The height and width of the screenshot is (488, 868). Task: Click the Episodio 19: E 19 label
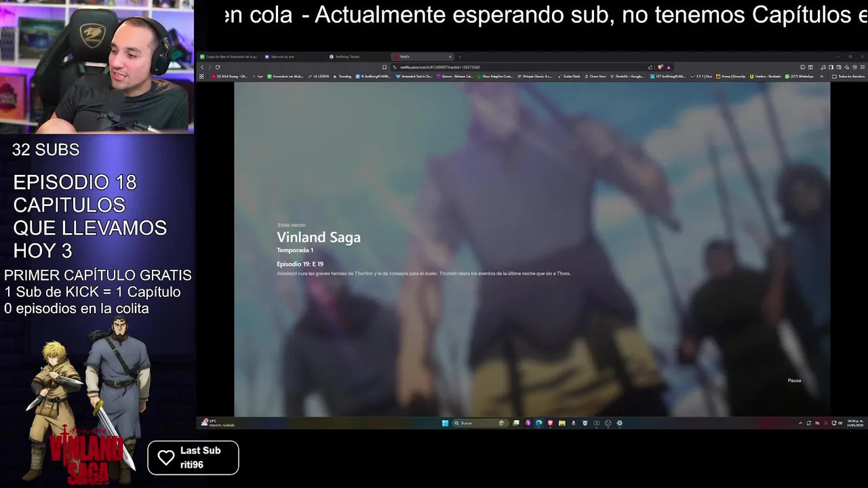(300, 264)
